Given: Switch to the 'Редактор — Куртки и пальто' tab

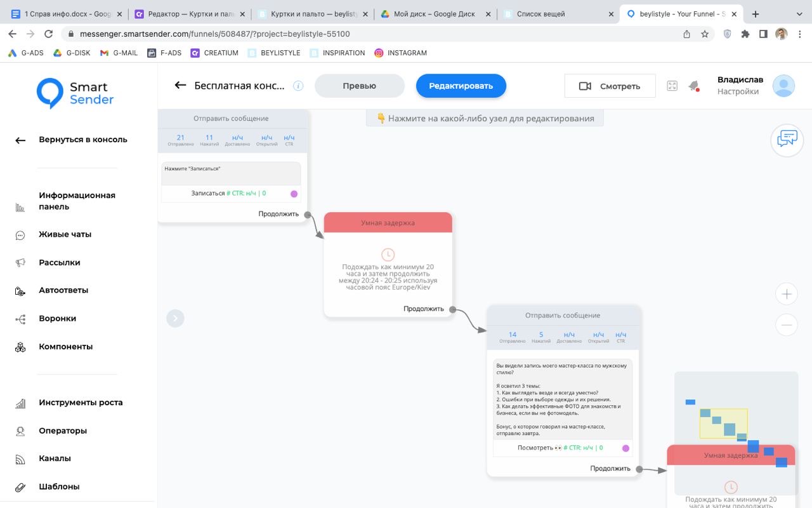Looking at the screenshot, I should 190,13.
